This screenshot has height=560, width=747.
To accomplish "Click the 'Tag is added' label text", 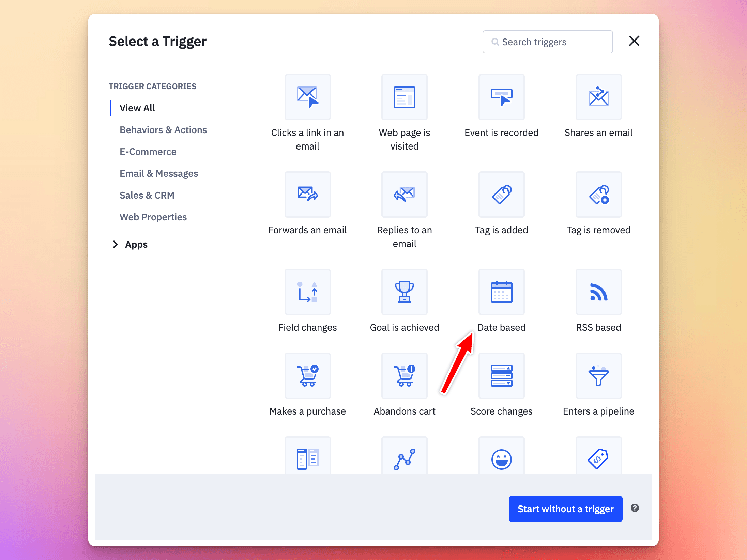I will [501, 230].
